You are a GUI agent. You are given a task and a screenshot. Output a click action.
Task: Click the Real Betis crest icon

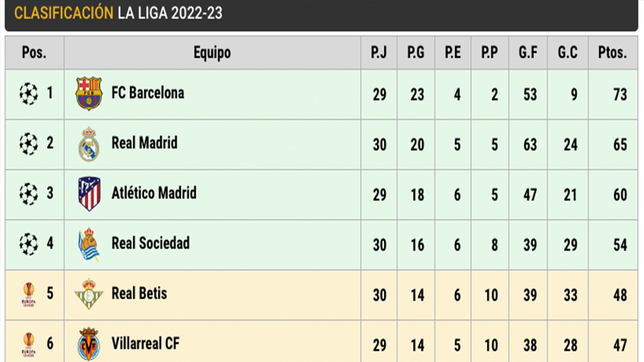point(89,294)
